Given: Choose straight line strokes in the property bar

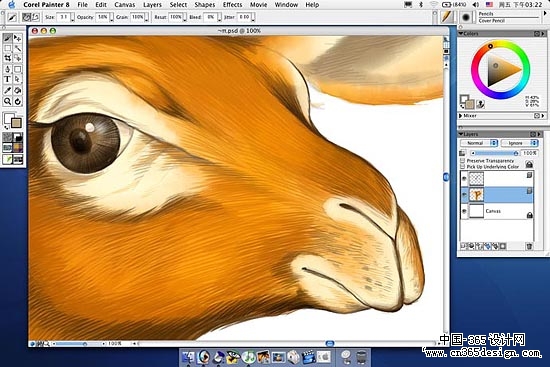Looking at the screenshot, I should coord(35,17).
